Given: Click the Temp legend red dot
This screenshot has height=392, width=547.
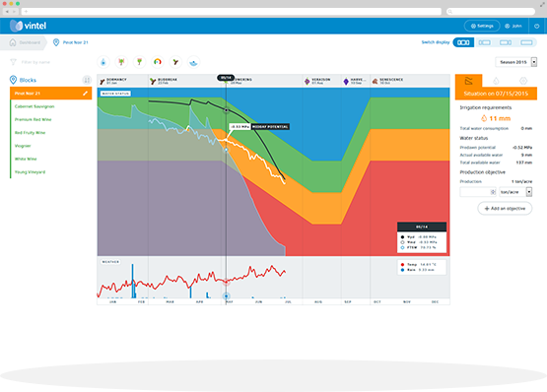Looking at the screenshot, I should [x=402, y=264].
